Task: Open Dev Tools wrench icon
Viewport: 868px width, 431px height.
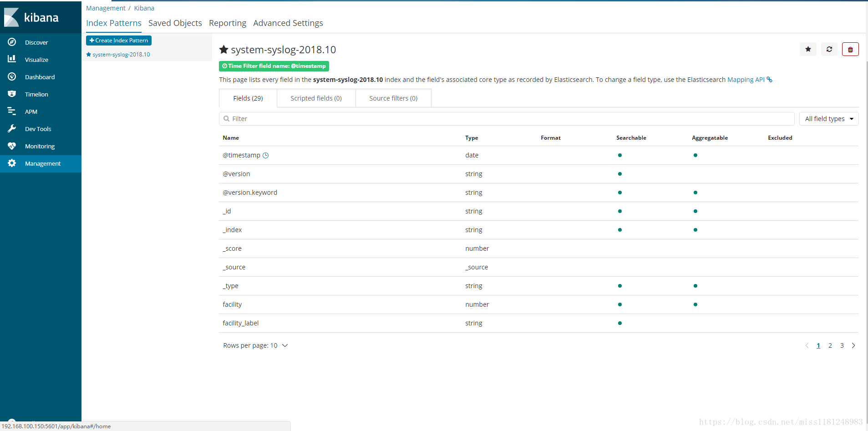Action: 12,128
